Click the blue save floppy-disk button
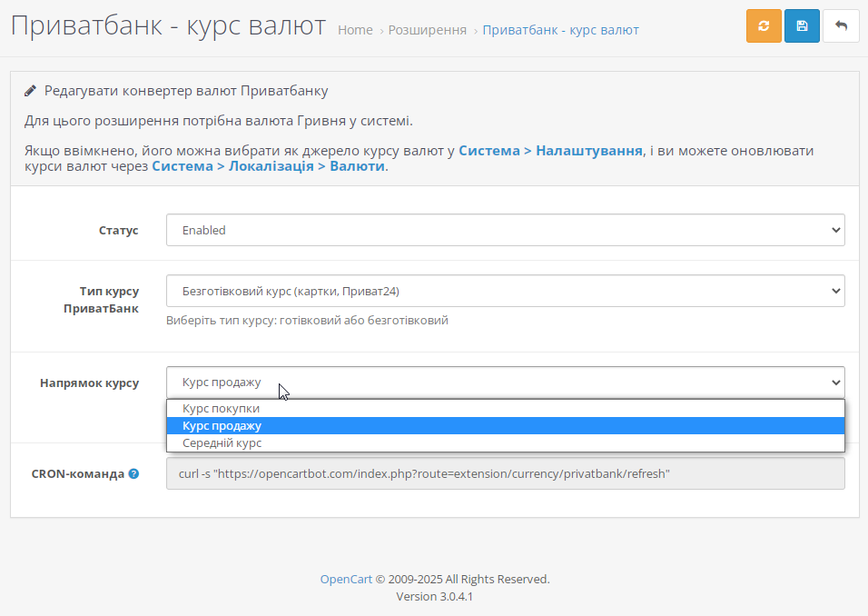868x616 pixels. click(802, 26)
